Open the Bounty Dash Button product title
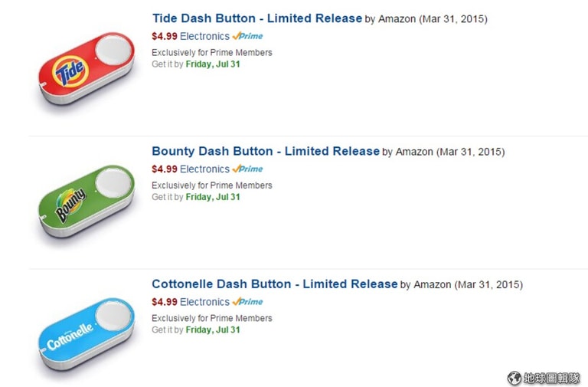This screenshot has height=387, width=588. pos(265,151)
